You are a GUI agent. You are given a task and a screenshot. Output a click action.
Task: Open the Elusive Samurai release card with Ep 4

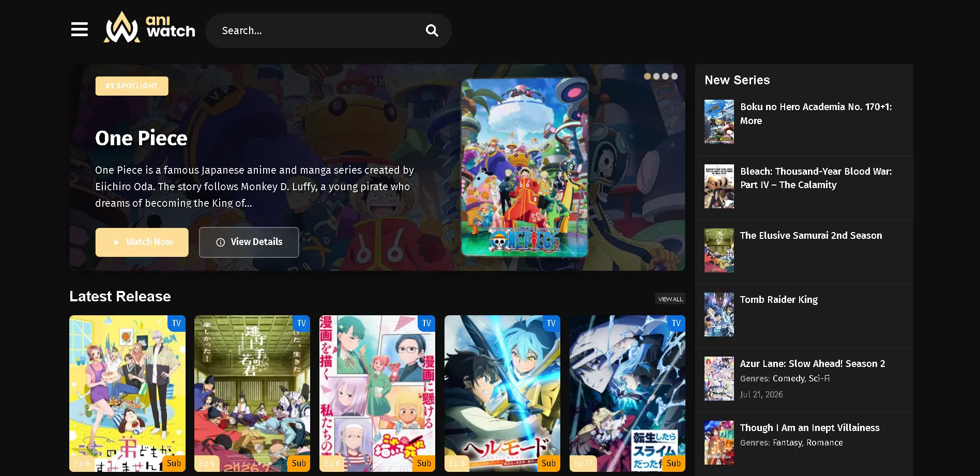click(x=252, y=393)
